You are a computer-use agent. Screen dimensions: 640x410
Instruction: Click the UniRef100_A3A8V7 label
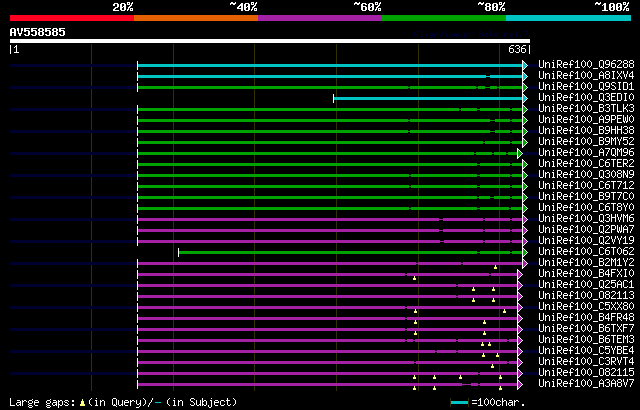click(x=586, y=384)
